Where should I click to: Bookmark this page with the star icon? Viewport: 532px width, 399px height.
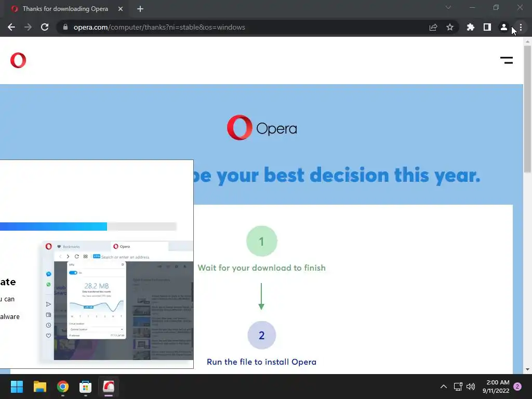tap(450, 27)
